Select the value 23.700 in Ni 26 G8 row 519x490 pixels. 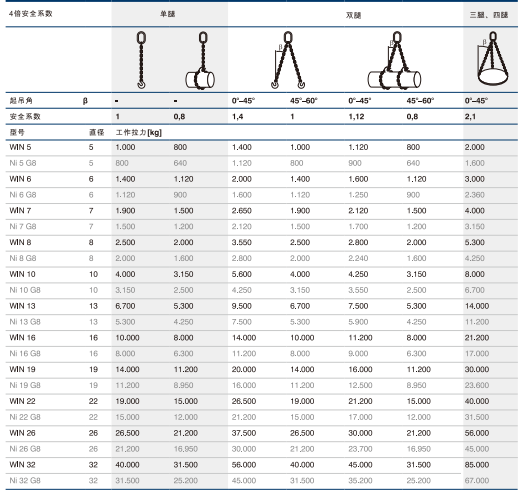pyautogui.click(x=360, y=449)
